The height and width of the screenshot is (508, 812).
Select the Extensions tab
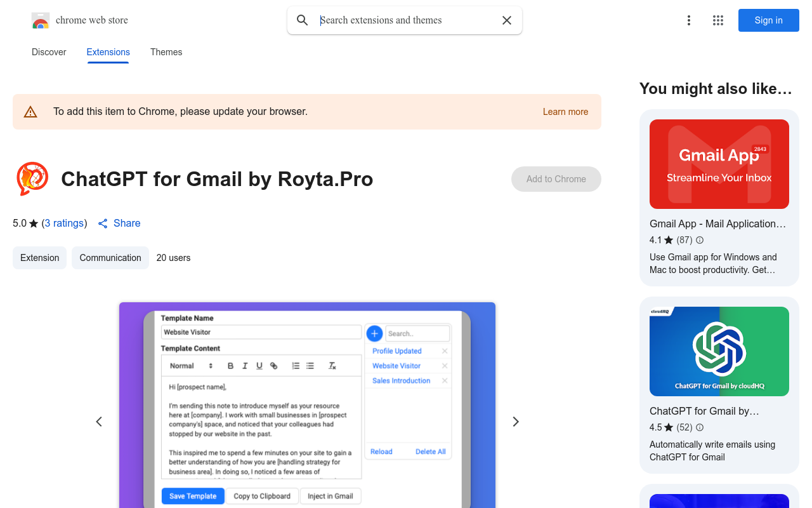(x=108, y=52)
